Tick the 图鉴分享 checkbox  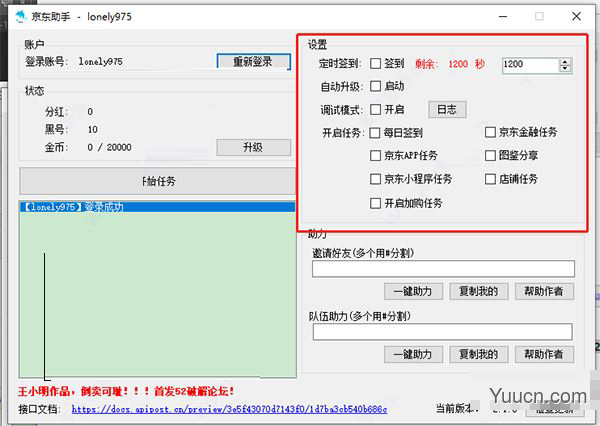(x=490, y=155)
